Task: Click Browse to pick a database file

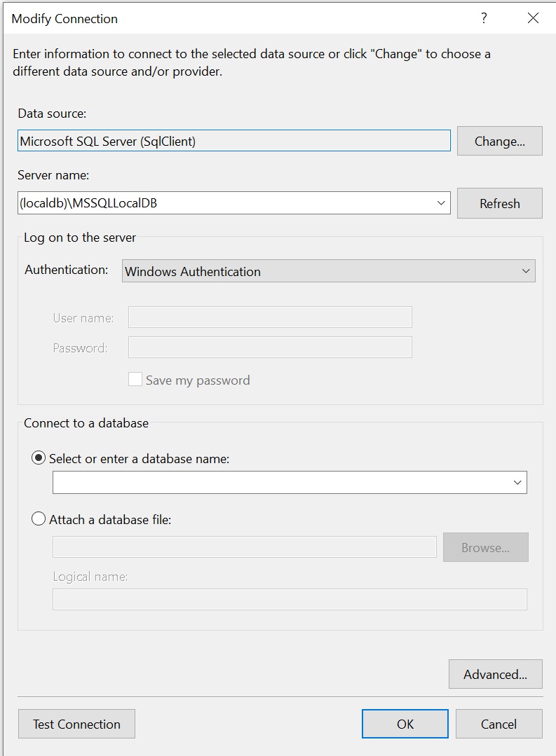Action: (x=485, y=547)
